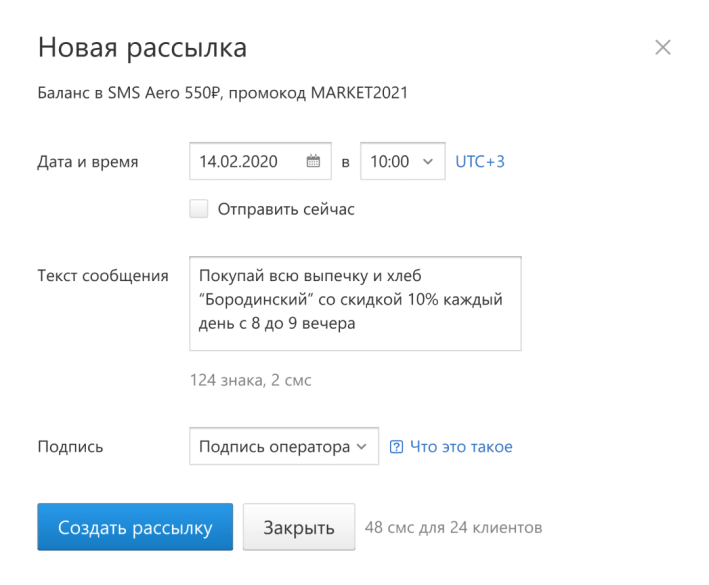This screenshot has width=709, height=585.
Task: Click the question mark help icon
Action: coord(396,447)
